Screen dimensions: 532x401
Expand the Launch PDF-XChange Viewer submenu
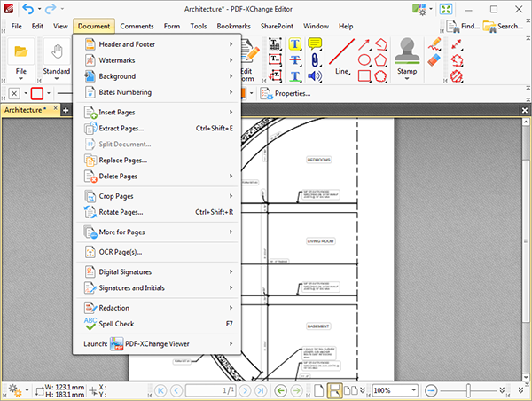pyautogui.click(x=157, y=343)
